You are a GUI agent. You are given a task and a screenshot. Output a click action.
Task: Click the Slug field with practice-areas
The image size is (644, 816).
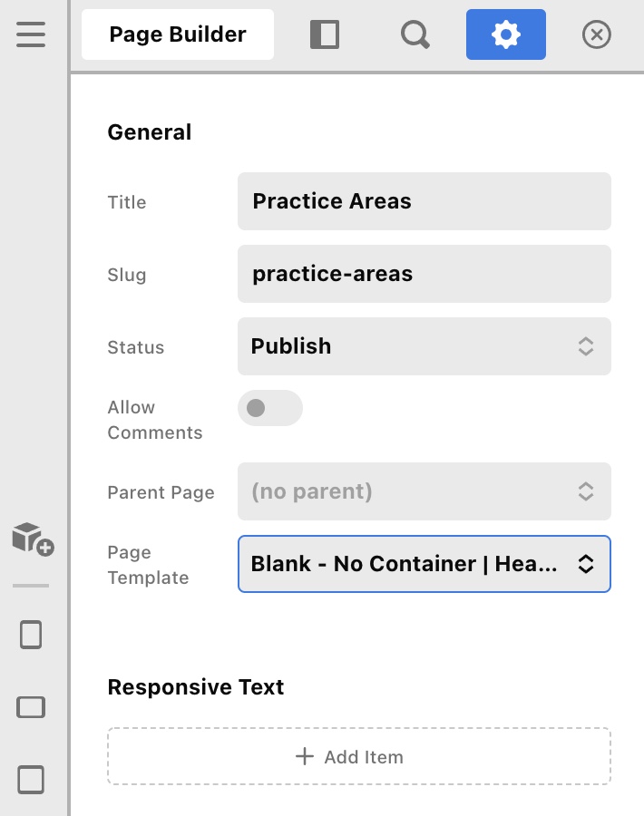[x=424, y=274]
